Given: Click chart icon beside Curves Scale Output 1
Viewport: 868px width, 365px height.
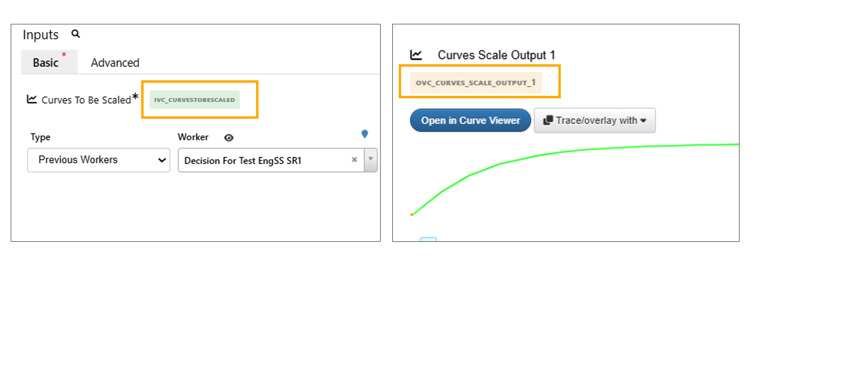Looking at the screenshot, I should point(416,55).
